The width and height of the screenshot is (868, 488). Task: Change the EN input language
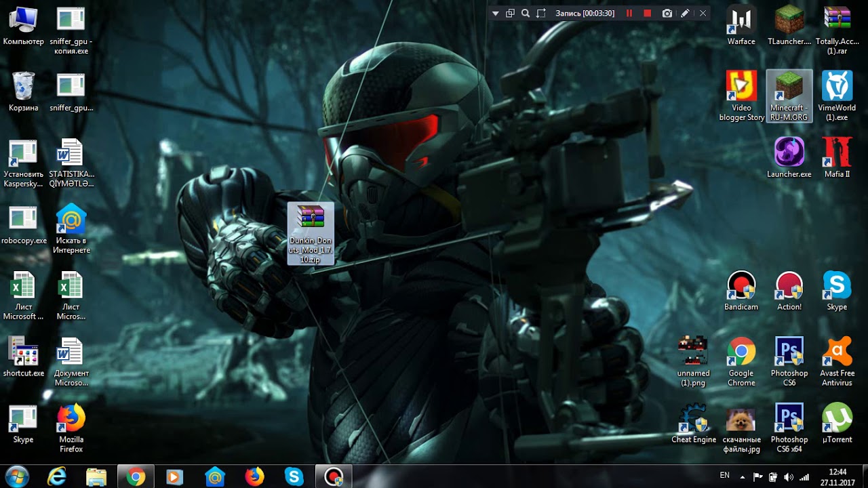coord(725,476)
